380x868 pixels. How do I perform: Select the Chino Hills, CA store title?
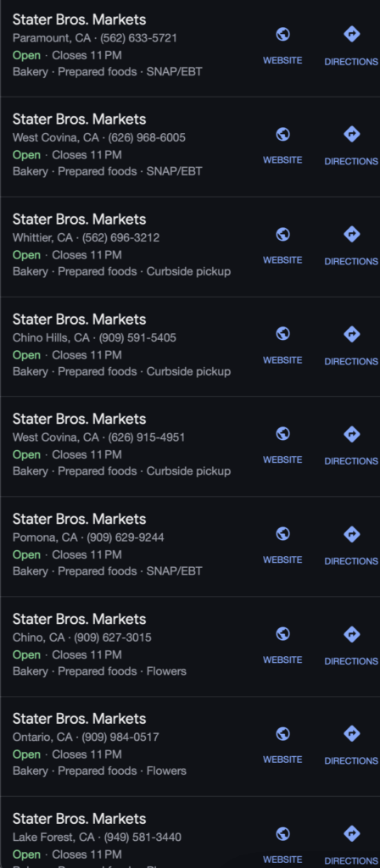tap(79, 320)
